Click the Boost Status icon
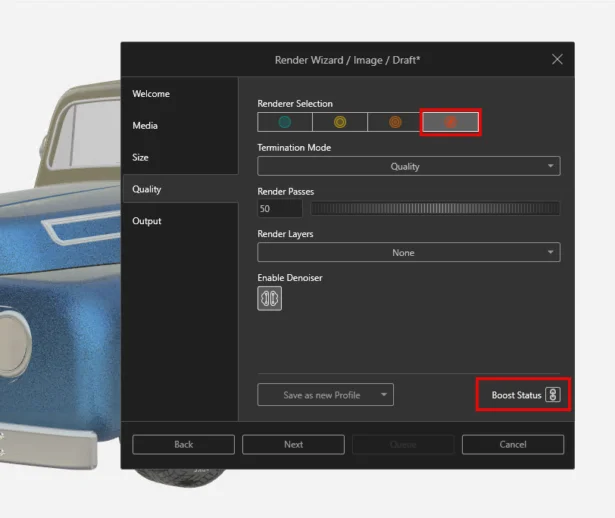Screen dimensions: 615x518 [553, 395]
